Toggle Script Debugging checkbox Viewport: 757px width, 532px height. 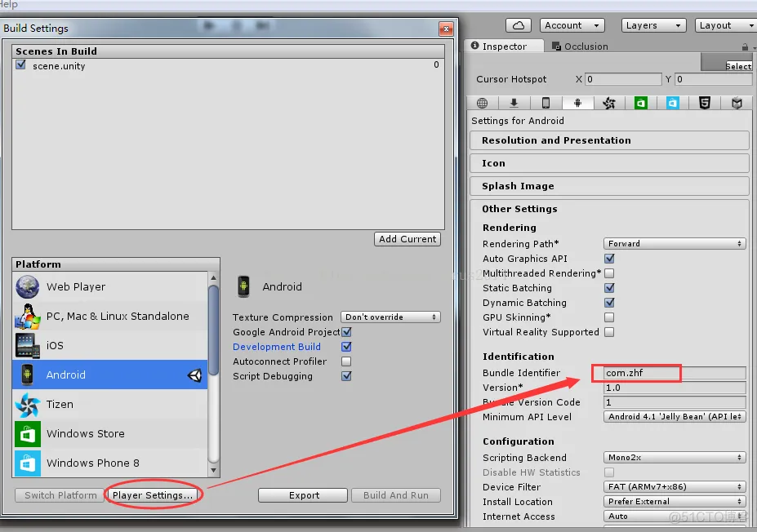(x=346, y=376)
